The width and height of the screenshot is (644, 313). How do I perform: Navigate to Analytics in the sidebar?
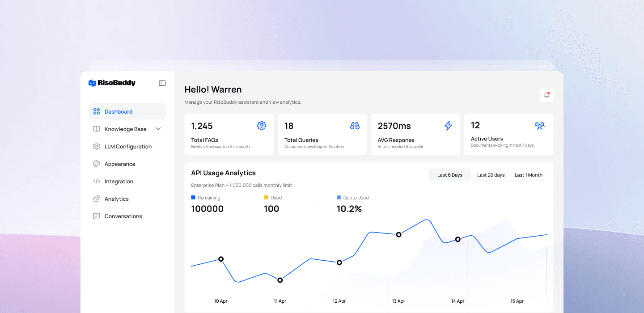coord(127,199)
